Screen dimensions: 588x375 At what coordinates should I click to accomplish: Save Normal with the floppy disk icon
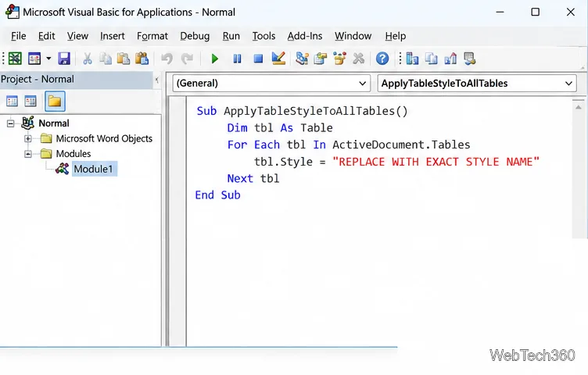click(x=64, y=59)
